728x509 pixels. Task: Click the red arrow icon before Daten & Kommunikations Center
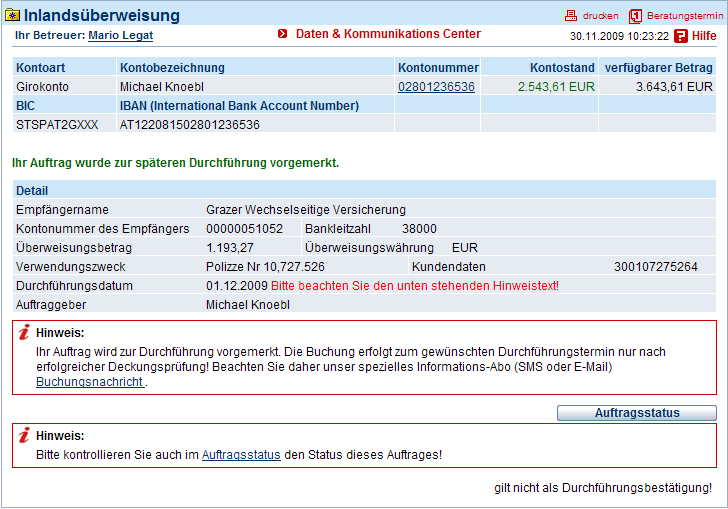point(282,34)
